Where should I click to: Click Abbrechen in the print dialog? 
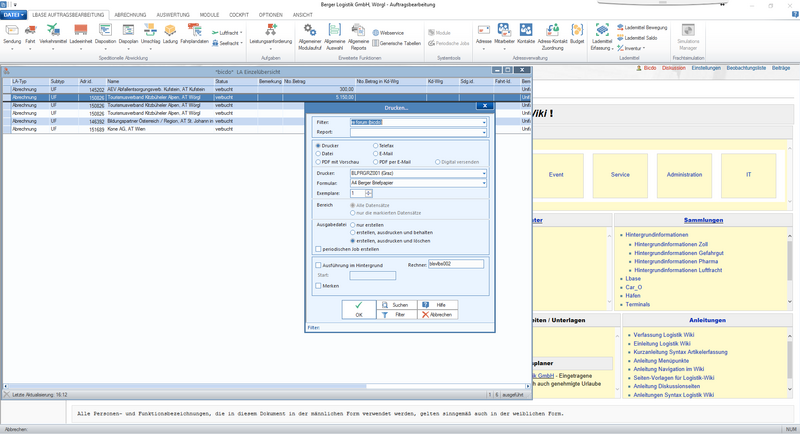[437, 315]
